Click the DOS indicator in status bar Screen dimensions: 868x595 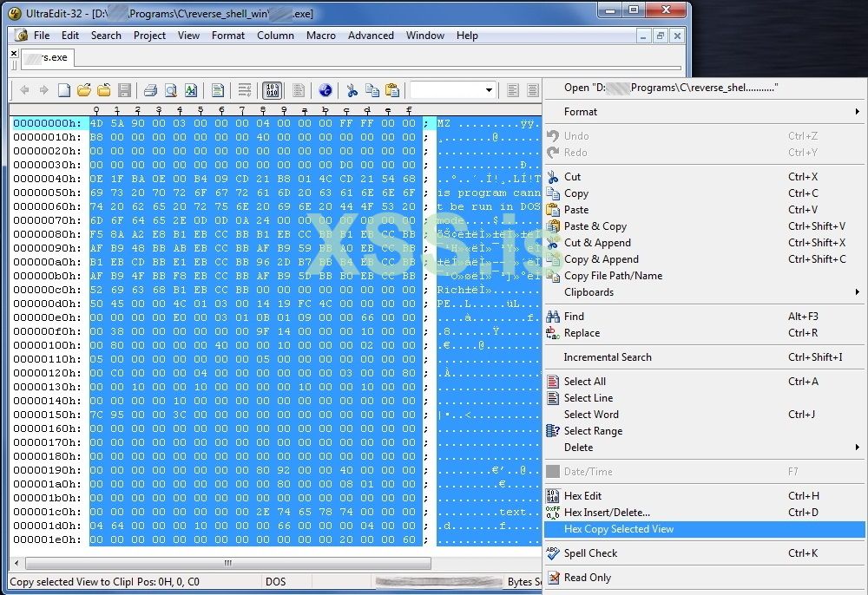tap(276, 582)
